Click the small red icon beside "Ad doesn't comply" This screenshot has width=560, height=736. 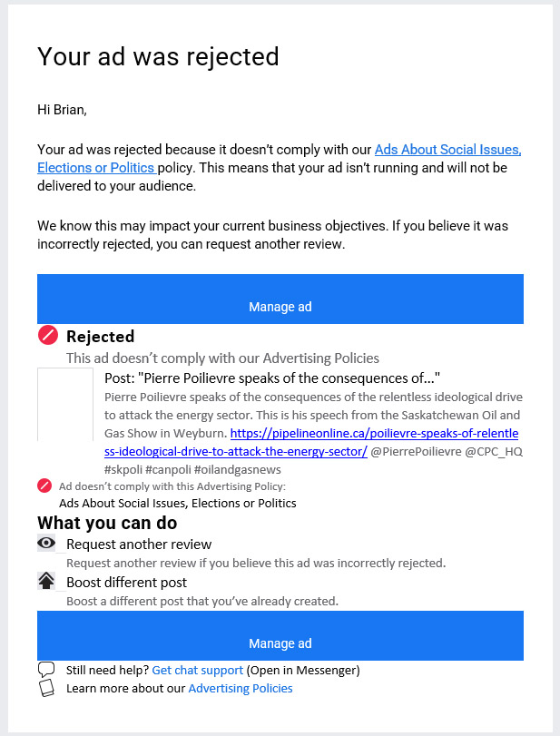[x=44, y=486]
